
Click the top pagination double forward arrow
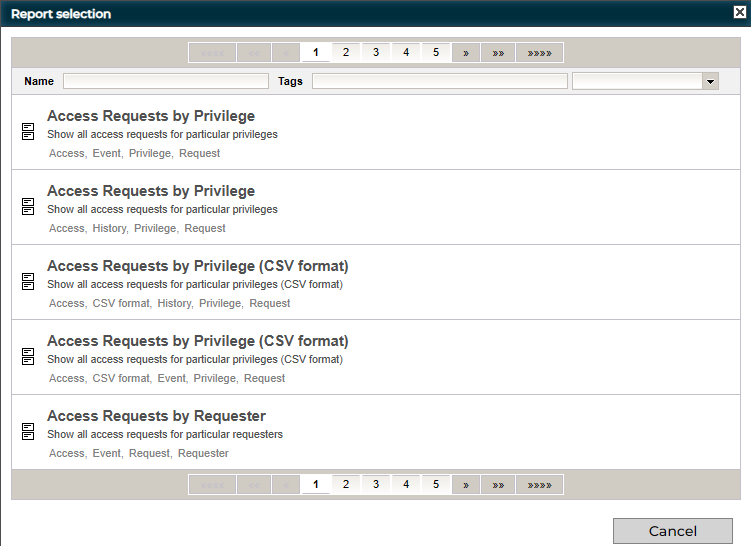pyautogui.click(x=498, y=53)
